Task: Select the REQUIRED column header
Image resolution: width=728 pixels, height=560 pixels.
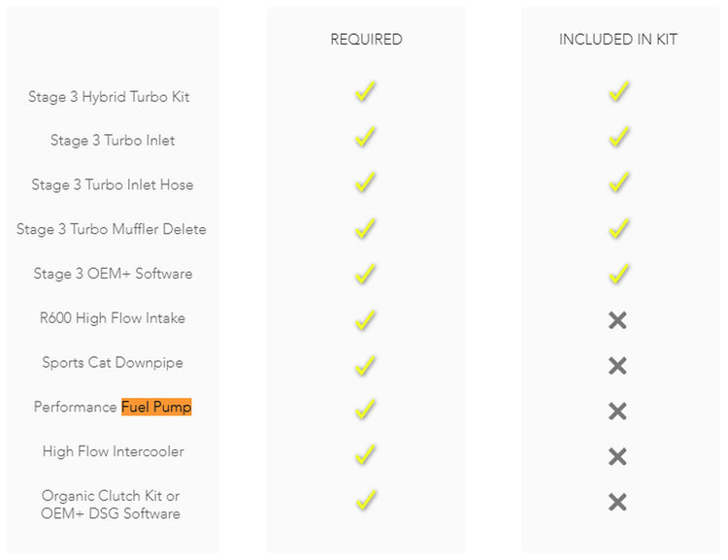Action: point(366,40)
